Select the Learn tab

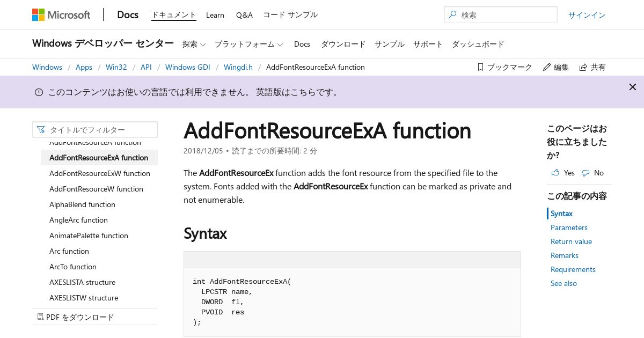(x=215, y=15)
